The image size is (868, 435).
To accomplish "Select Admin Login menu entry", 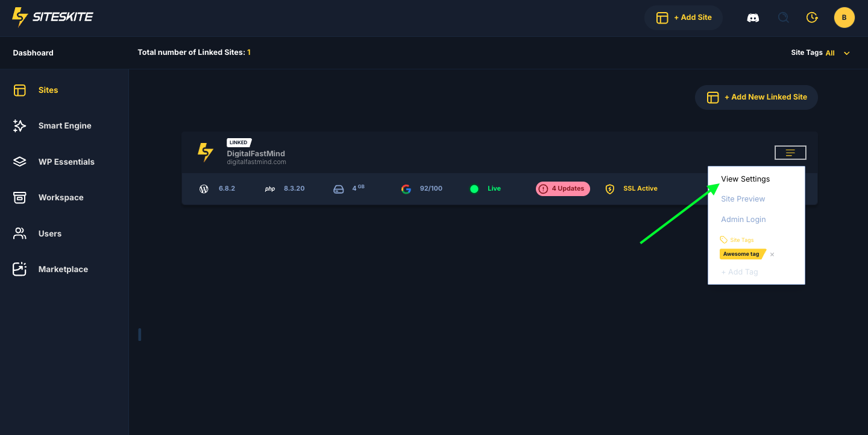I will pyautogui.click(x=743, y=220).
